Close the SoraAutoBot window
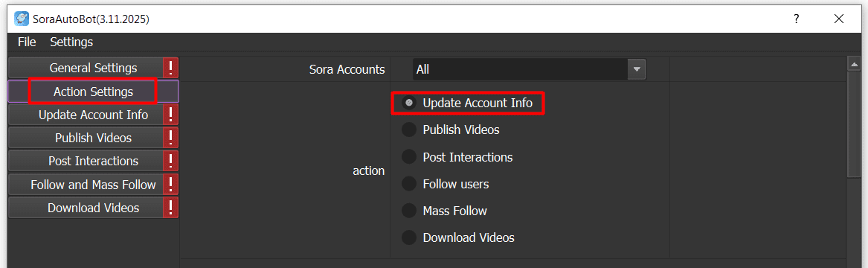Screen dimensions: 868x268 click(x=839, y=19)
